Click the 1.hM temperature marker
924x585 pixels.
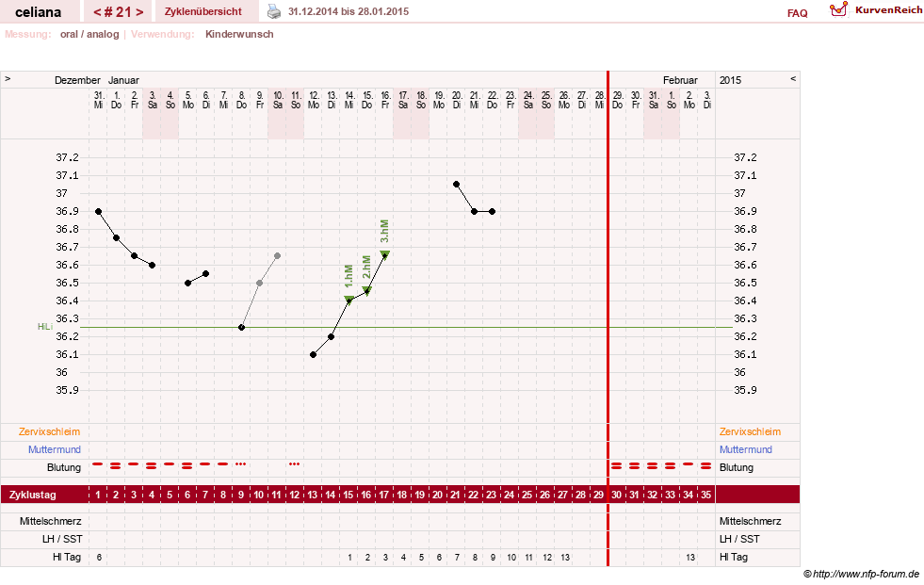[349, 300]
